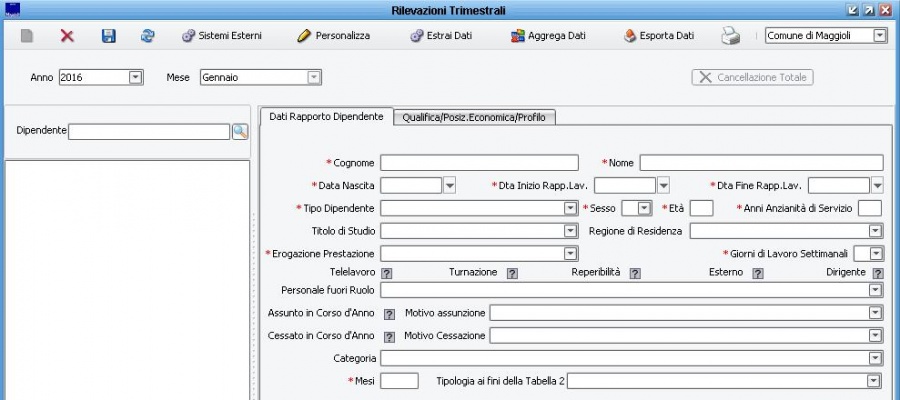Viewport: 900px width, 400px height.
Task: Open Giorni di Lavoro Settimanali dropdown
Action: click(876, 253)
